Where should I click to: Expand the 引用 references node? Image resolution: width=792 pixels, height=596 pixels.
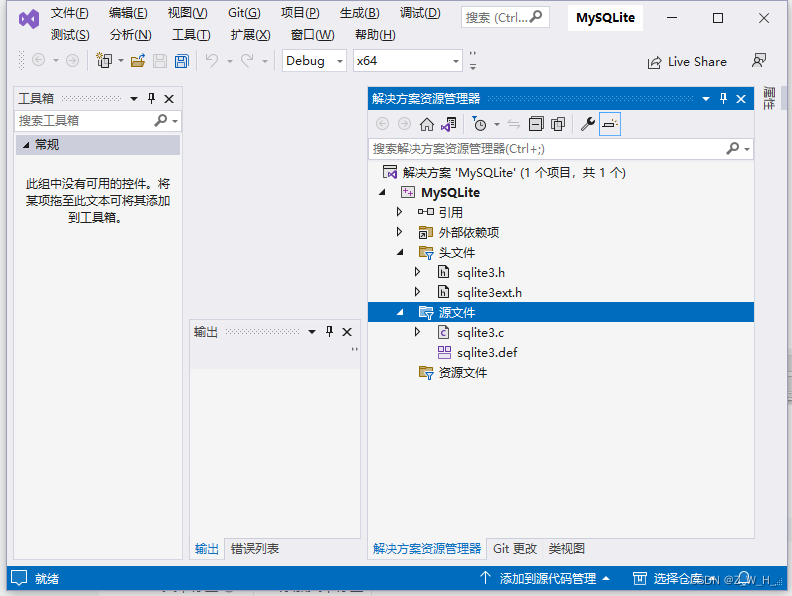coord(400,212)
